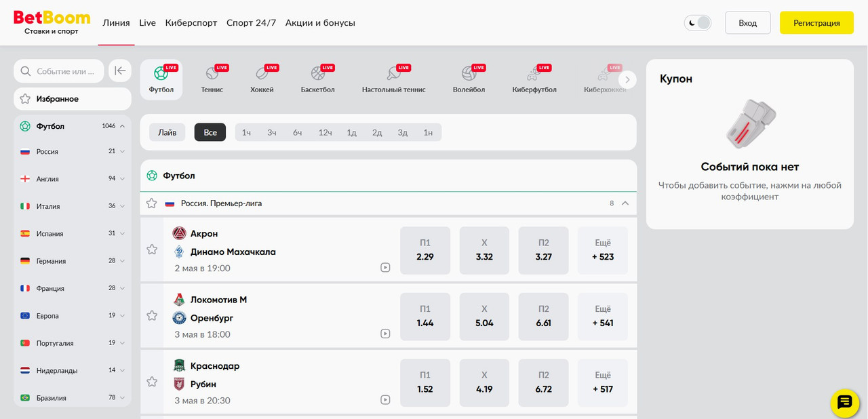Image resolution: width=868 pixels, height=419 pixels.
Task: Bet Х 5.04 on Локомотив М match
Action: pos(484,317)
